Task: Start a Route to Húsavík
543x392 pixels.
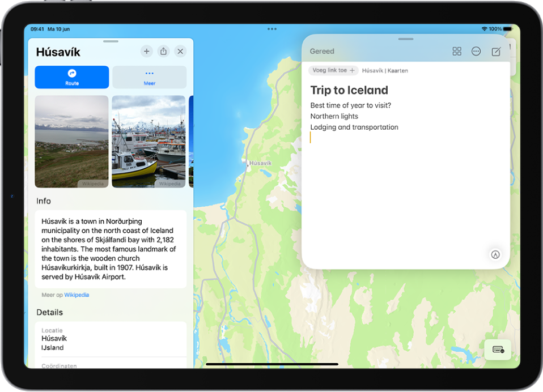Action: [71, 77]
